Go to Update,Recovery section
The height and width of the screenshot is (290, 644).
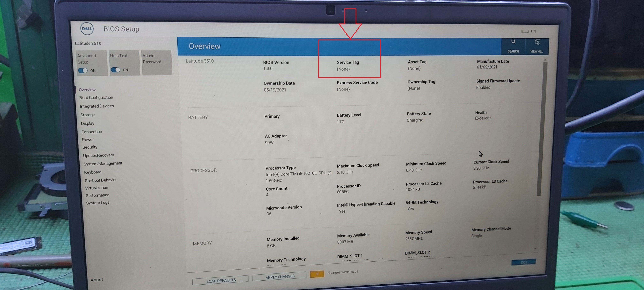click(99, 155)
